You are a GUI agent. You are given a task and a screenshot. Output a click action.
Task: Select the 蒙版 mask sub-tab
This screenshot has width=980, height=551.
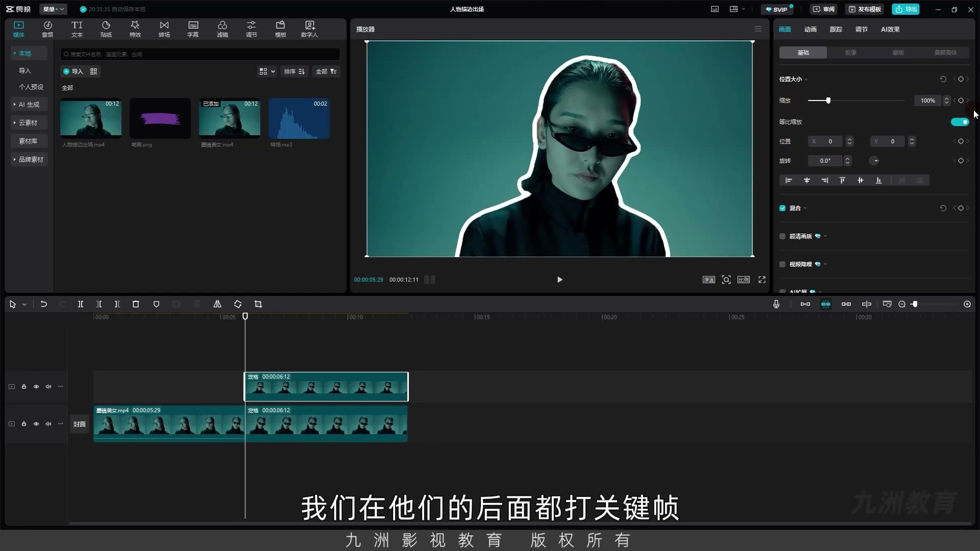pyautogui.click(x=898, y=53)
